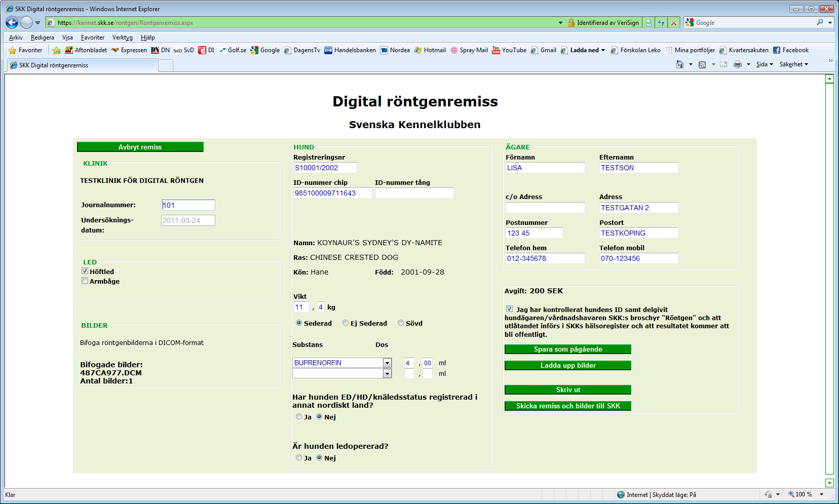Open the Golf.se bookmark
Screen dimensions: 839x504
click(x=233, y=50)
